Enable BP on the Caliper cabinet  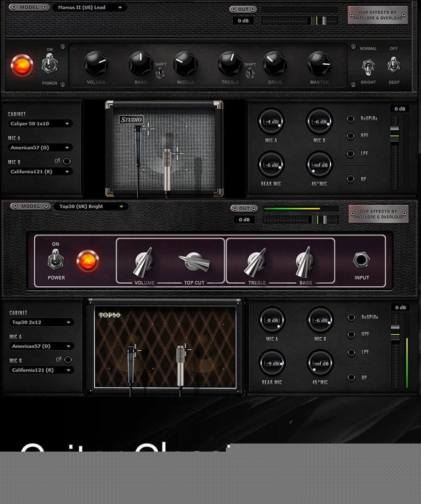(350, 179)
